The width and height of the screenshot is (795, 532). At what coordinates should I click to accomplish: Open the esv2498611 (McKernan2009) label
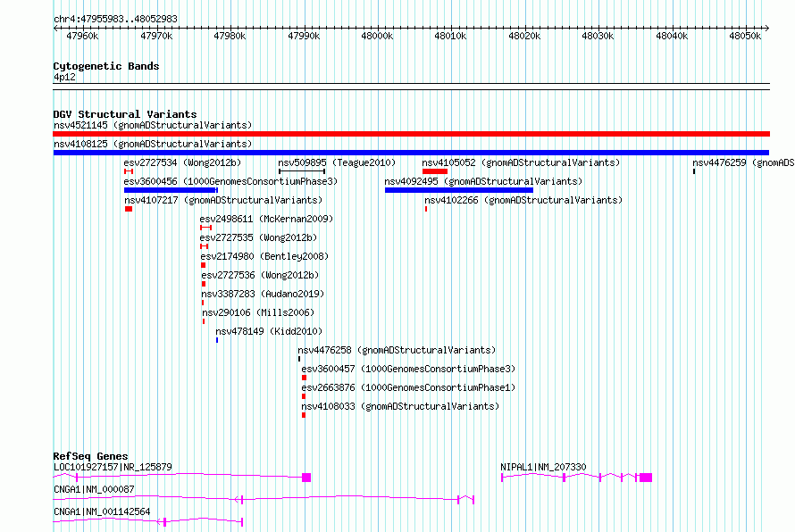coord(267,219)
